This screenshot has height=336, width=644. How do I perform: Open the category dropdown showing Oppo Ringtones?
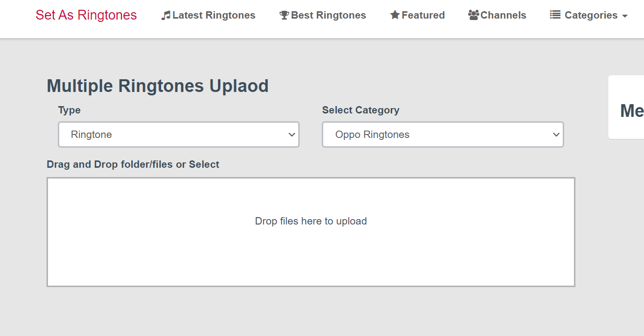(x=442, y=134)
